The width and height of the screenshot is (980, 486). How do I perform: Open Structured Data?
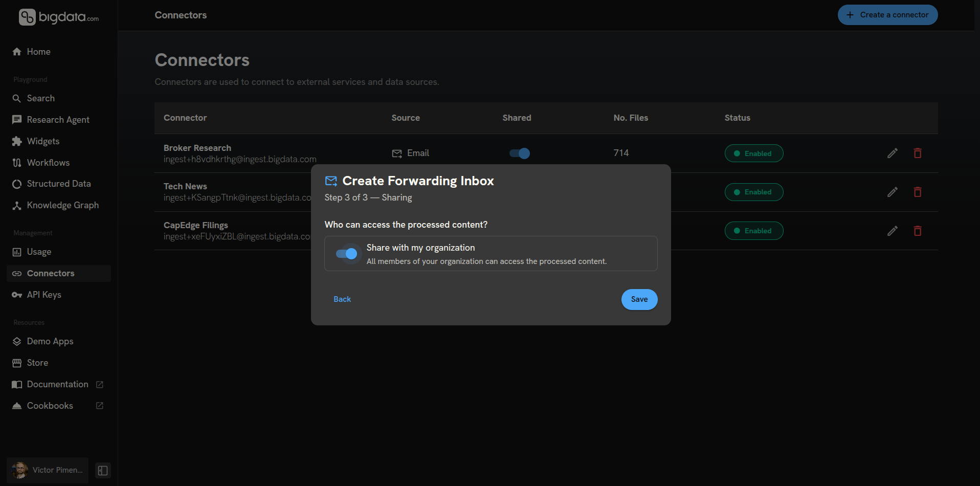click(x=59, y=184)
